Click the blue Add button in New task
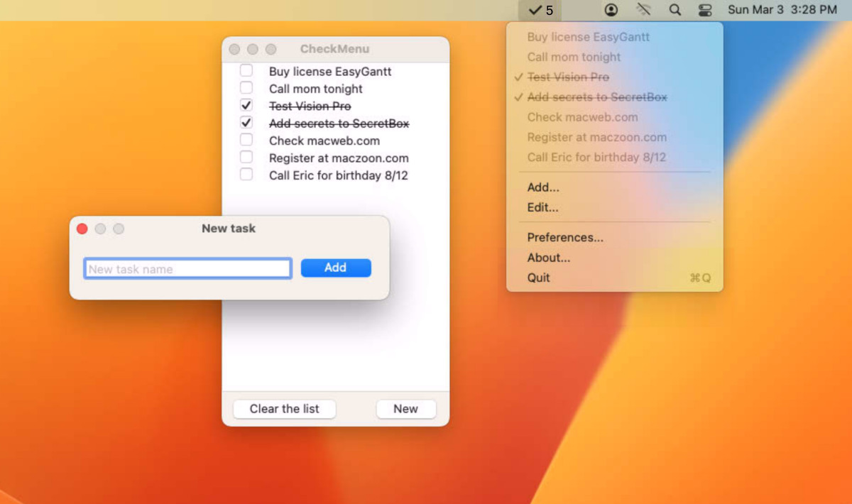 [x=336, y=268]
